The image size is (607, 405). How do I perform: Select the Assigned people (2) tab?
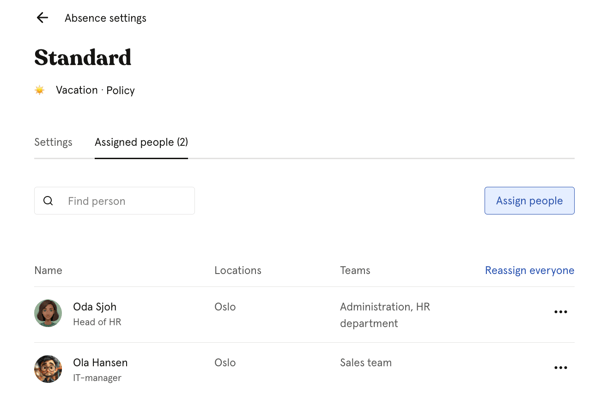141,142
